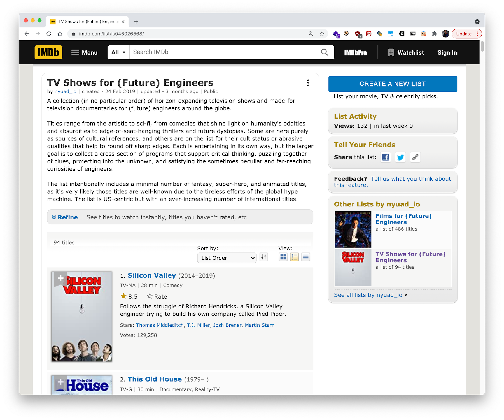Bookmark this page with the star icon
The image size is (504, 420).
(x=322, y=34)
